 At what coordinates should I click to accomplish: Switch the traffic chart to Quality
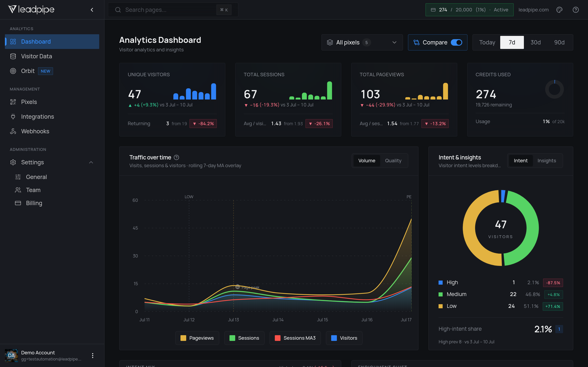pos(393,161)
